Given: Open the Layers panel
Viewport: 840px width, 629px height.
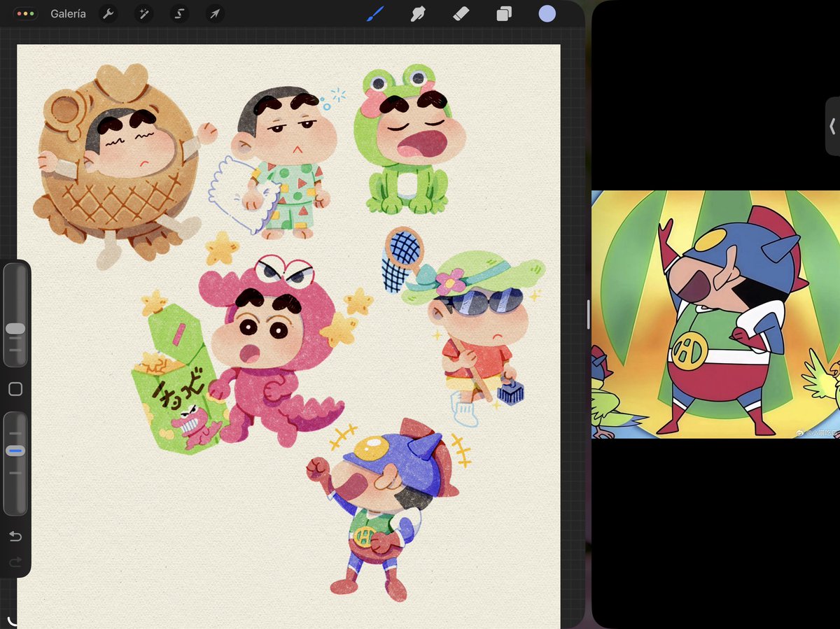Looking at the screenshot, I should tap(504, 14).
